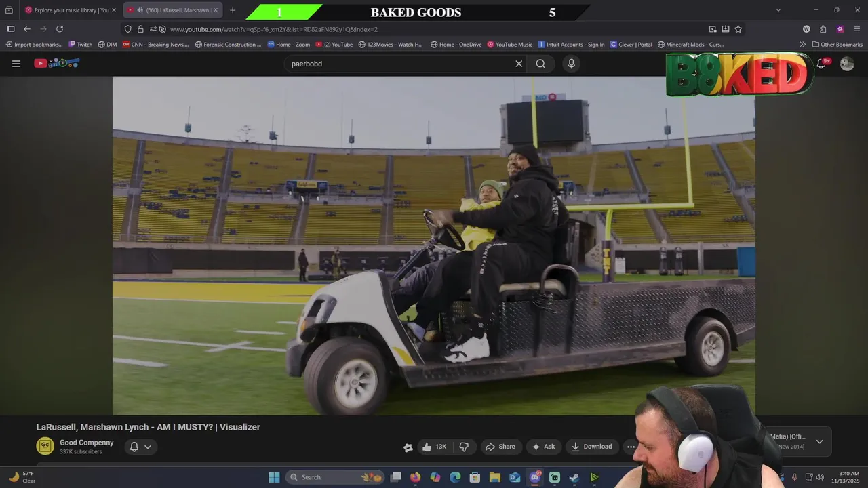This screenshot has width=868, height=488.
Task: Open File Explorer from taskbar
Action: click(x=495, y=477)
